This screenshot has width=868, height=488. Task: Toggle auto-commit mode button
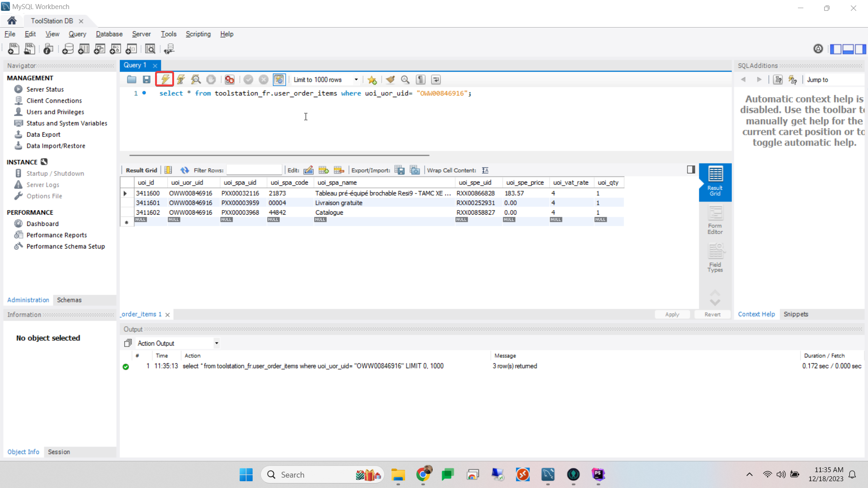[279, 80]
